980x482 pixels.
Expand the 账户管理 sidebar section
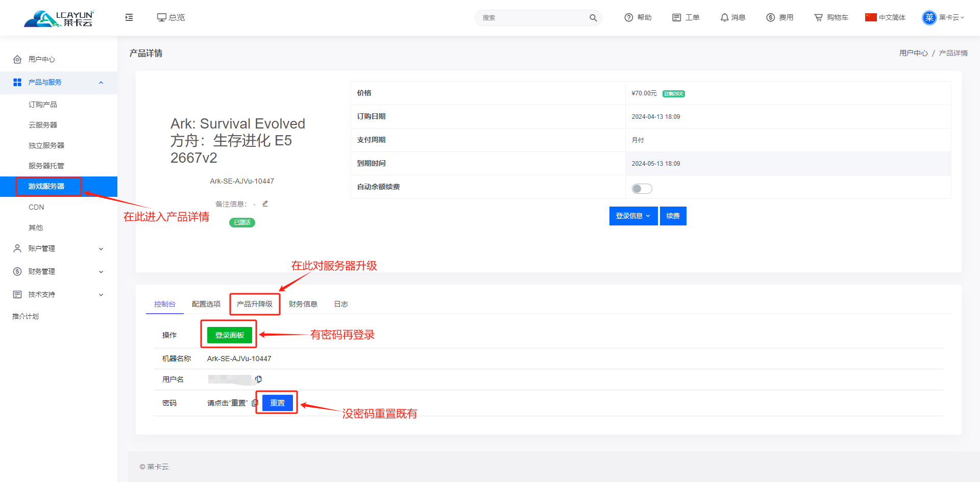(58, 248)
